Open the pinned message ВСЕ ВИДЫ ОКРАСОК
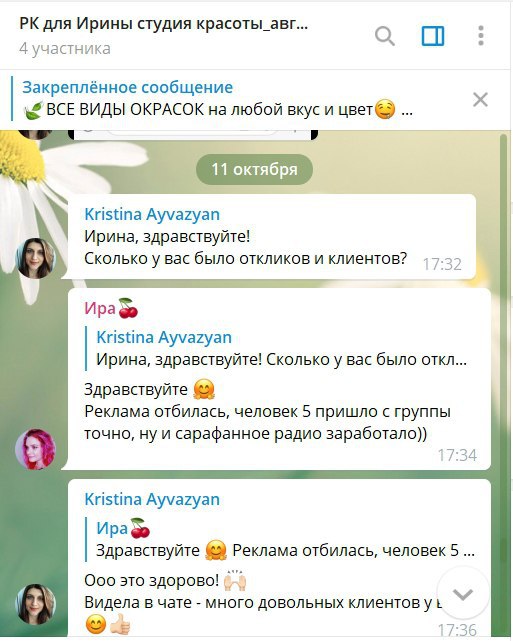 pyautogui.click(x=217, y=99)
